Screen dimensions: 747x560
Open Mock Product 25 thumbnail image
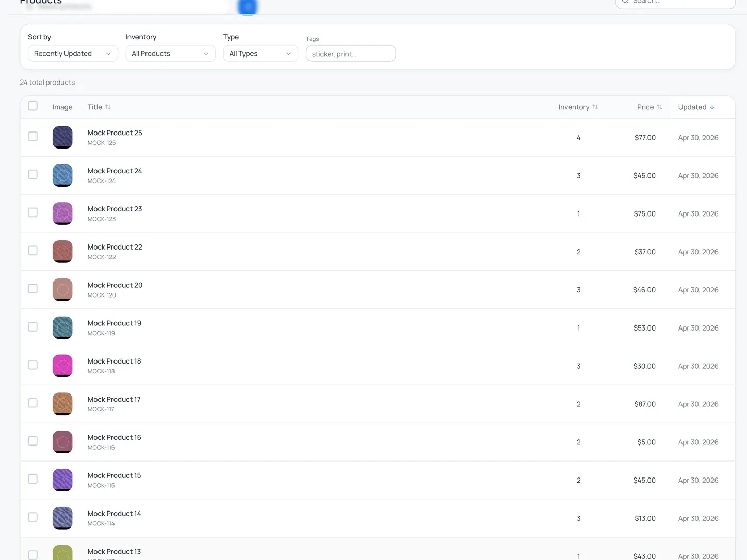click(62, 138)
